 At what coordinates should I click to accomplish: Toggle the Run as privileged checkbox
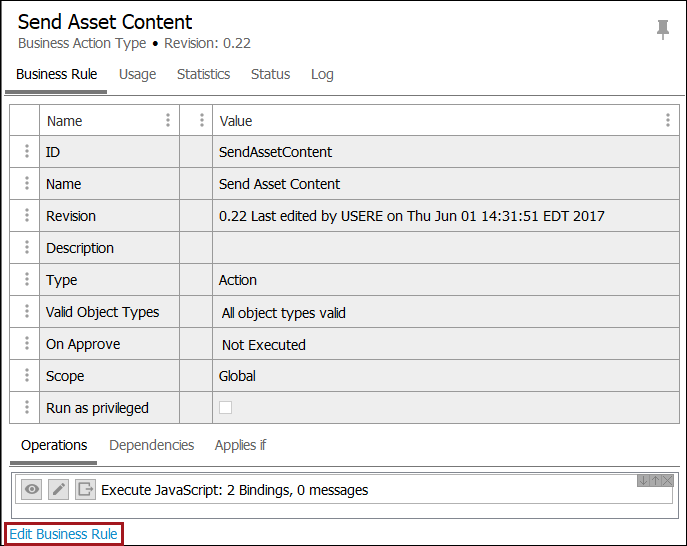226,408
